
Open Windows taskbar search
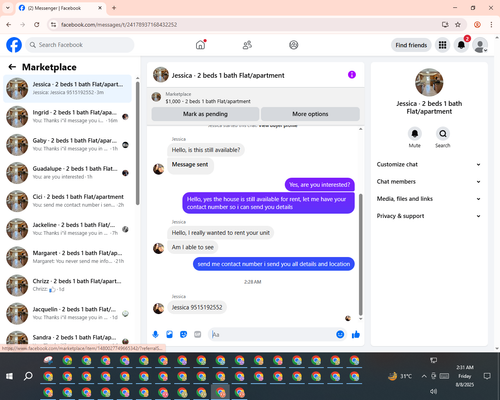click(x=28, y=376)
